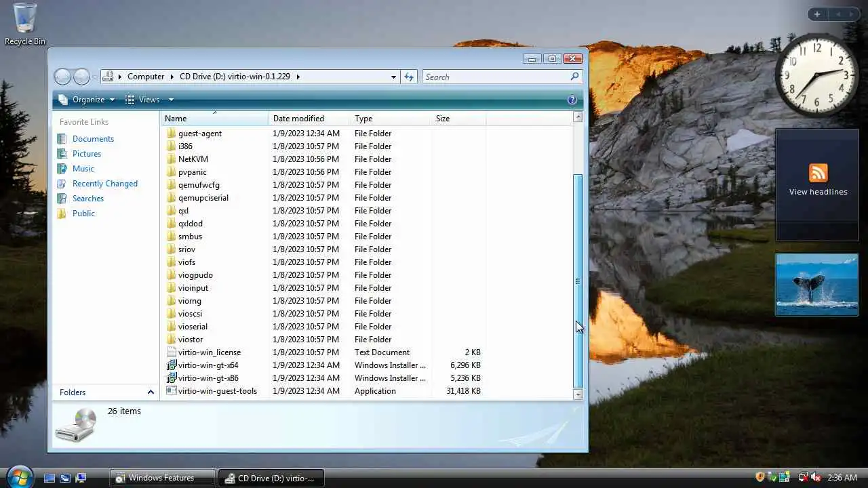This screenshot has height=488, width=868.
Task: Click CD Drive (D:) breadcrumb segment
Action: tap(235, 77)
